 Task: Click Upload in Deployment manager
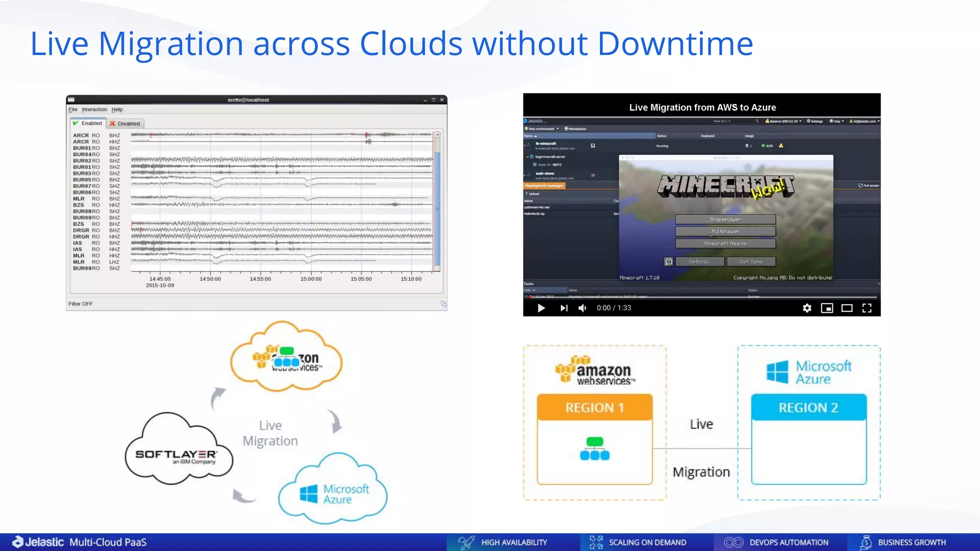pos(533,194)
